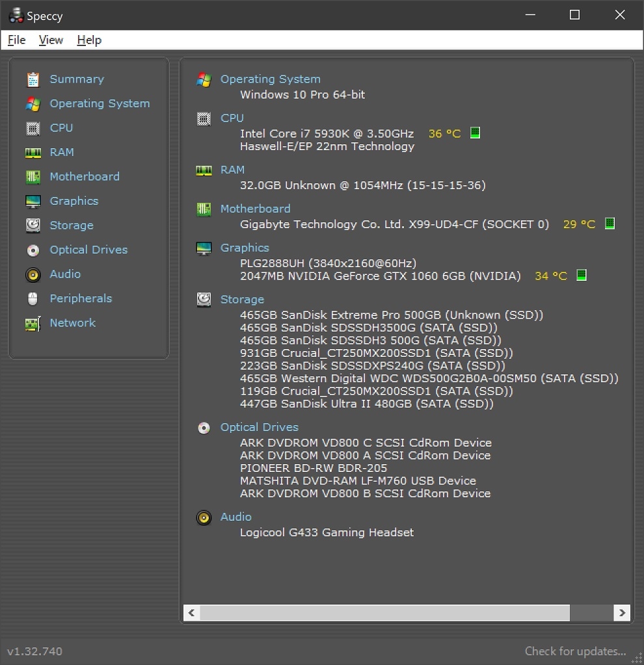Click the Peripherals mouse icon in sidebar
Viewport: 644px width, 665px height.
tap(33, 299)
